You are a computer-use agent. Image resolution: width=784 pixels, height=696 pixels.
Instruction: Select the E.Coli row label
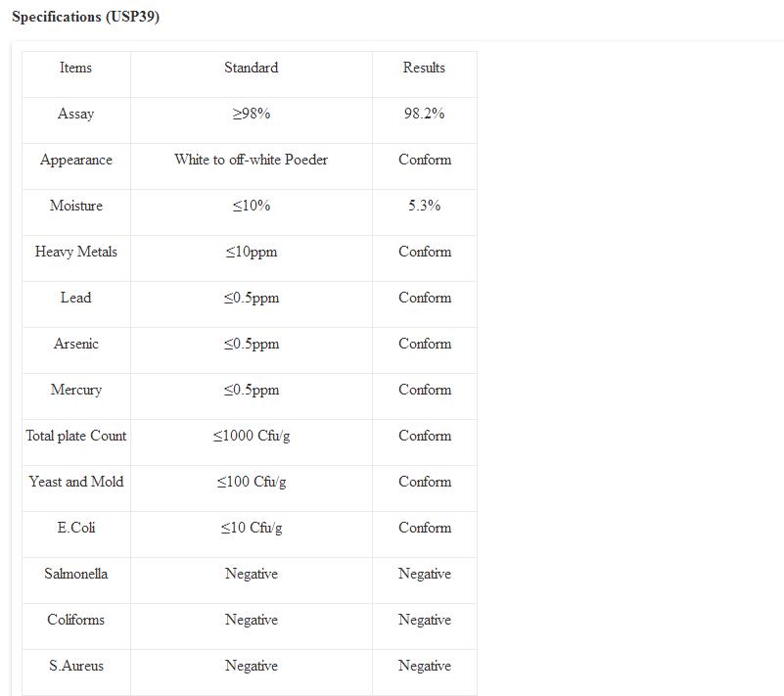75,528
